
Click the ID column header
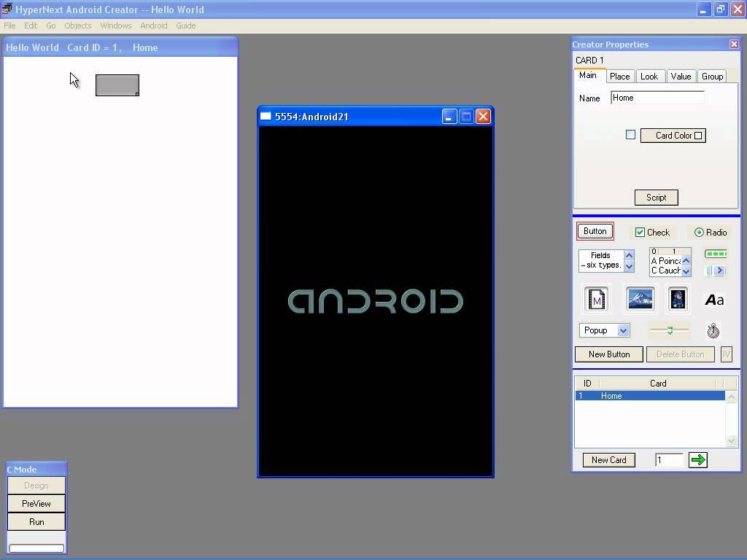[587, 384]
